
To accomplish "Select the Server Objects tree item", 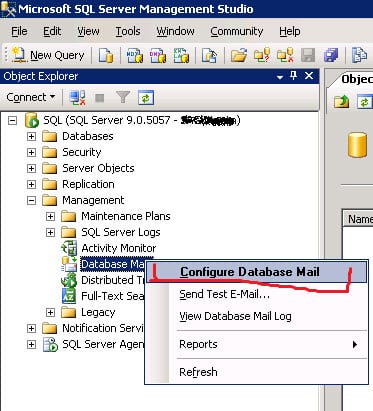I will click(98, 168).
